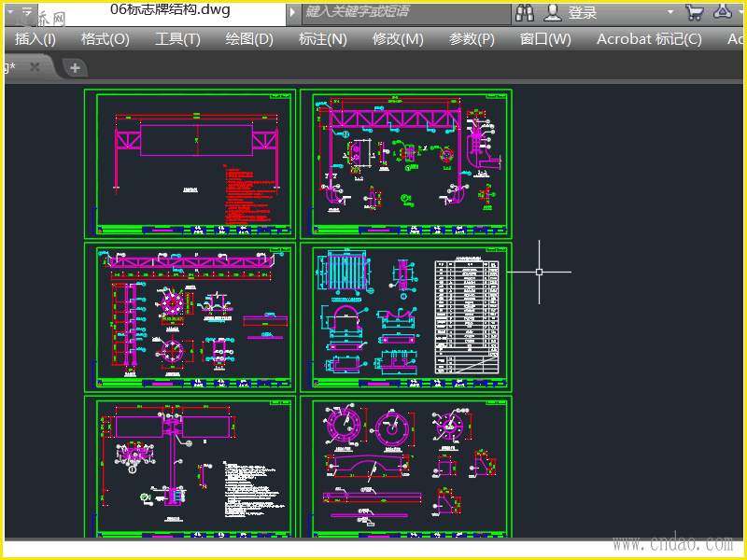Close the current drawing file tab
This screenshot has height=560, width=747.
coord(35,67)
